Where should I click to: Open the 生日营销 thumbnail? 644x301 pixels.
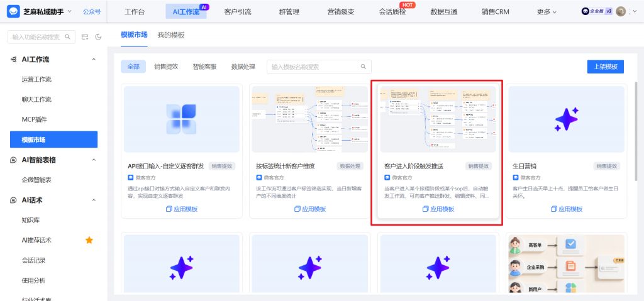(x=567, y=119)
